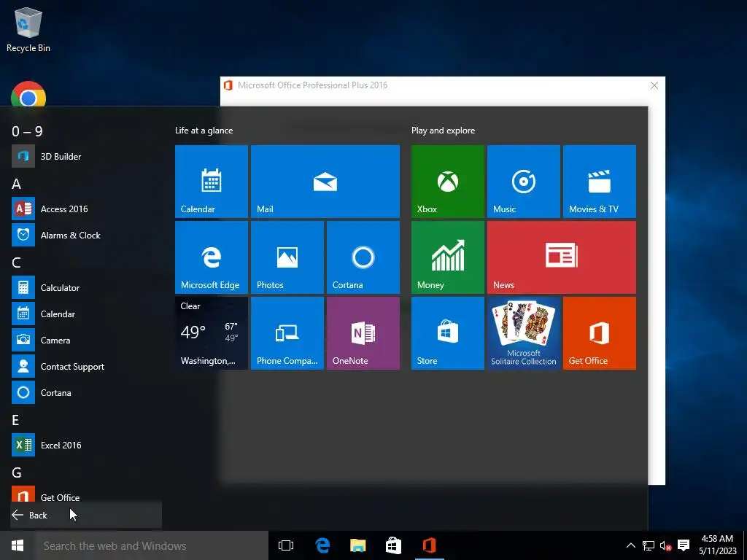The width and height of the screenshot is (747, 560).
Task: Open Contact Support app
Action: [86, 366]
